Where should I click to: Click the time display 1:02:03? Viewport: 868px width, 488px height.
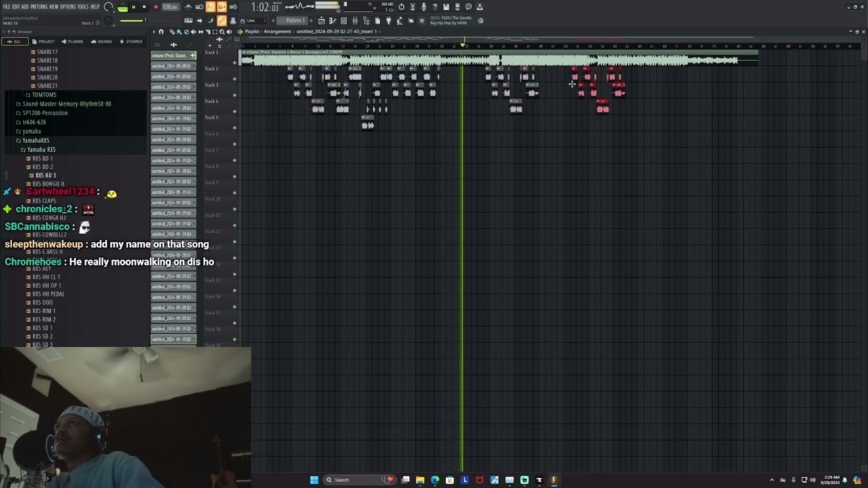265,7
